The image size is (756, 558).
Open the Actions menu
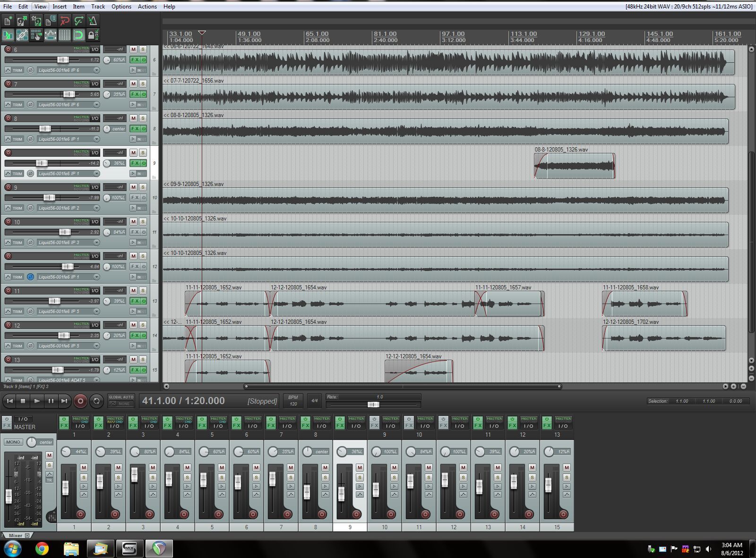pos(147,7)
